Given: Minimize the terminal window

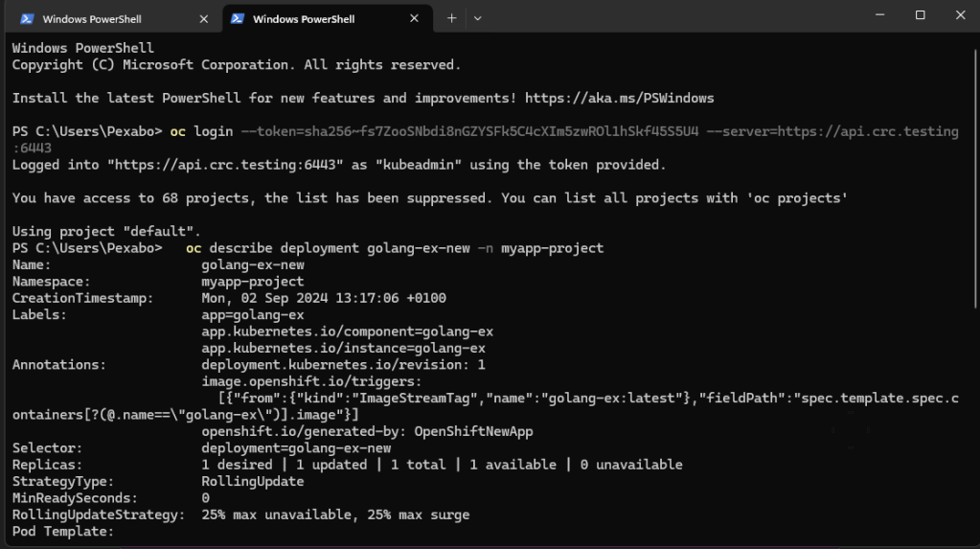Looking at the screenshot, I should coord(879,15).
